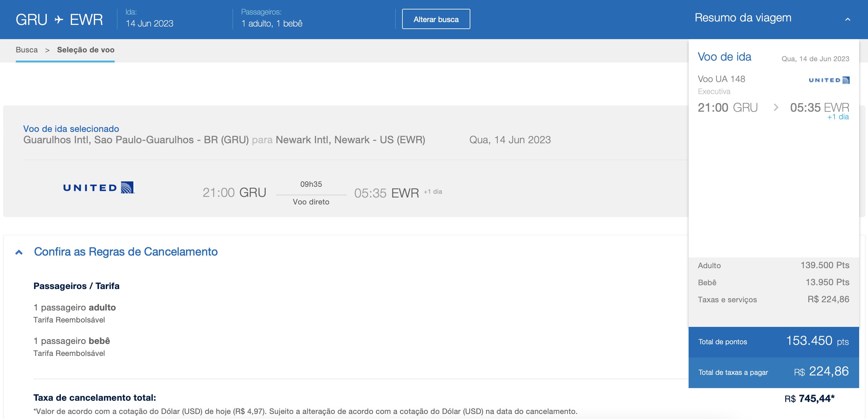Viewport: 868px width, 419px height.
Task: Click the 1 passageiro bebê line
Action: (x=72, y=341)
